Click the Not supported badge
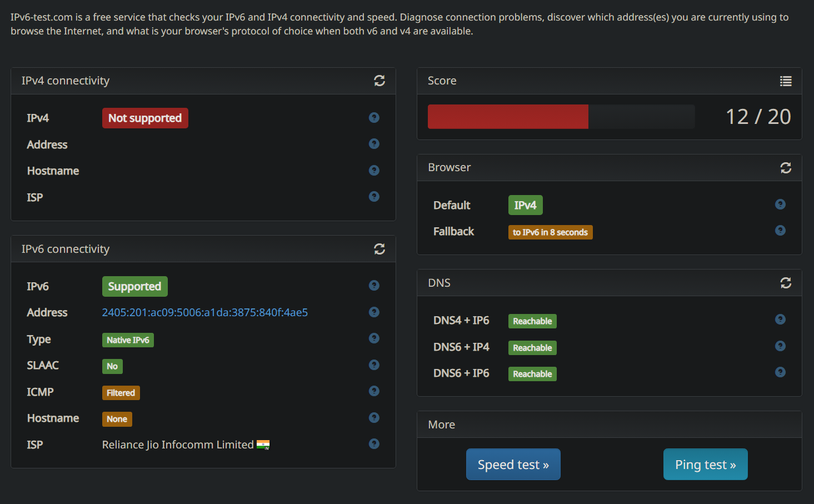The height and width of the screenshot is (504, 814). (145, 118)
